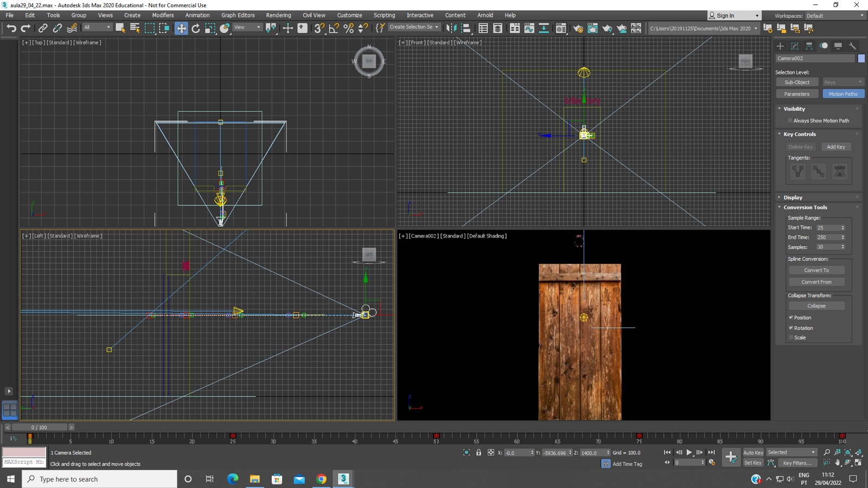Click the Sign In button
This screenshot has height=488, width=868.
pos(733,16)
